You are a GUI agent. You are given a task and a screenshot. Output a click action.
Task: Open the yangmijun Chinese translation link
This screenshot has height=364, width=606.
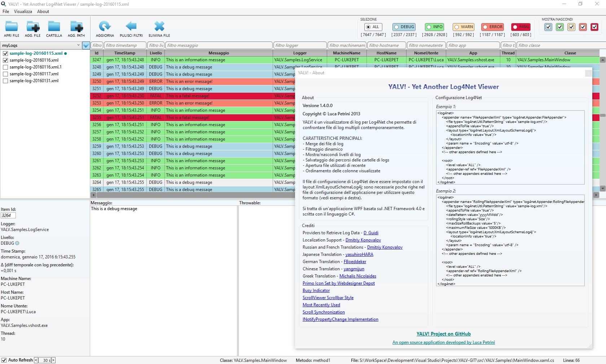[x=354, y=269]
